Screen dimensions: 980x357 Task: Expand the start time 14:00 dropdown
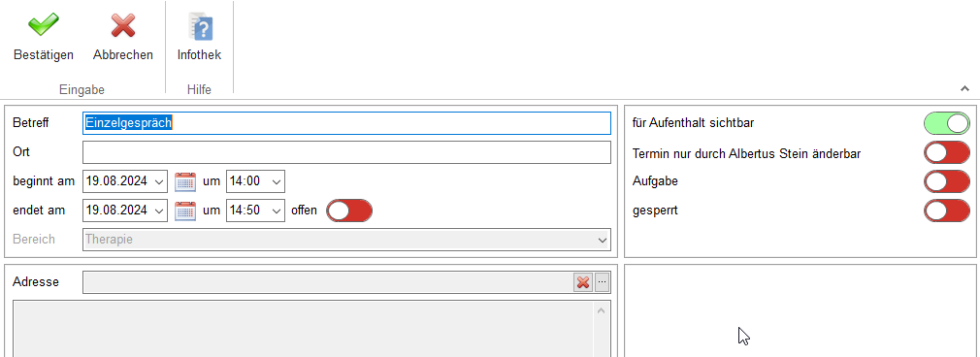(x=278, y=182)
